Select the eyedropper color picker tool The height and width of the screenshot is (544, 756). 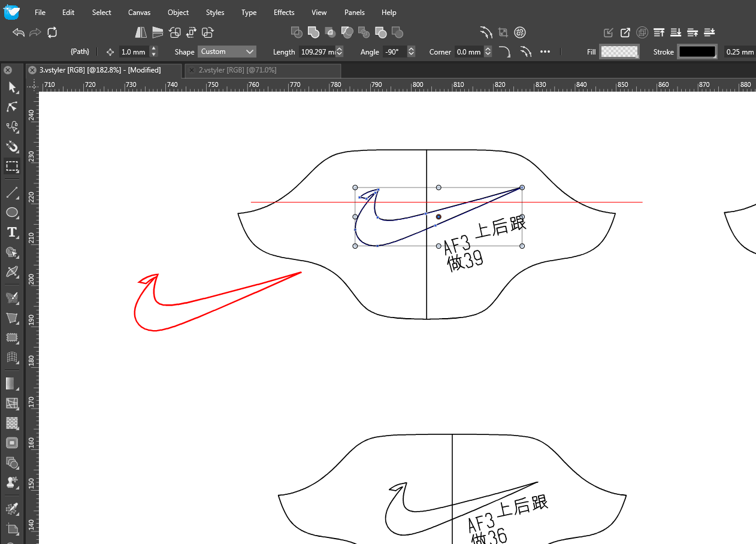(x=12, y=509)
